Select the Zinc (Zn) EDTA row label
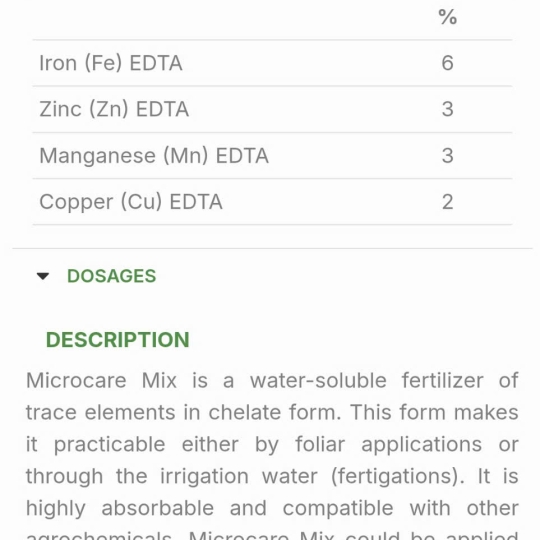This screenshot has width=540, height=540. click(114, 110)
